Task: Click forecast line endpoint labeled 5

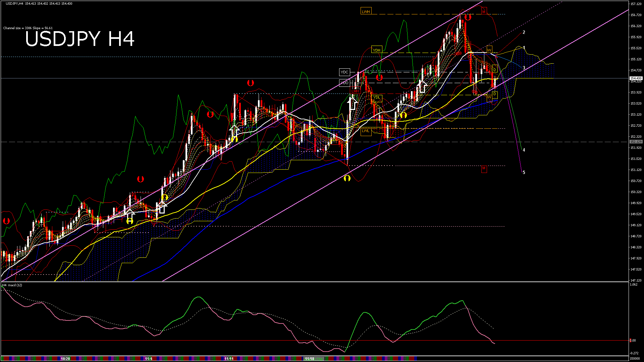Action: click(524, 173)
